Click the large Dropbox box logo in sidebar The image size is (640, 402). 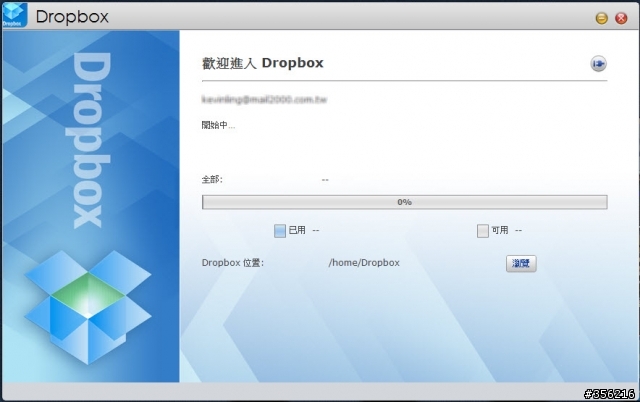pyautogui.click(x=88, y=307)
